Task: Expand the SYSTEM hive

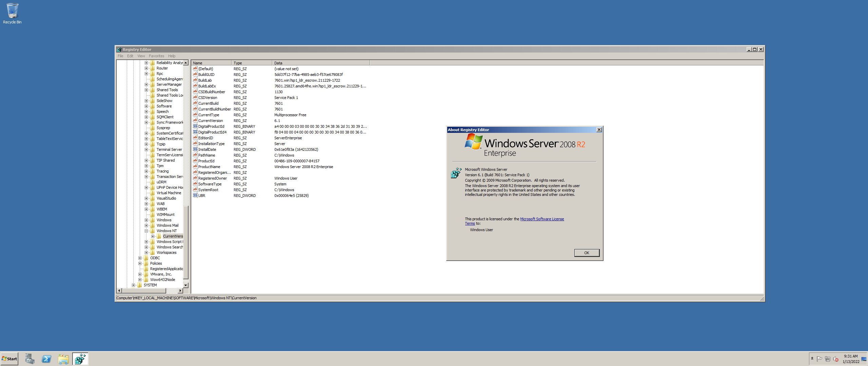Action: point(133,285)
